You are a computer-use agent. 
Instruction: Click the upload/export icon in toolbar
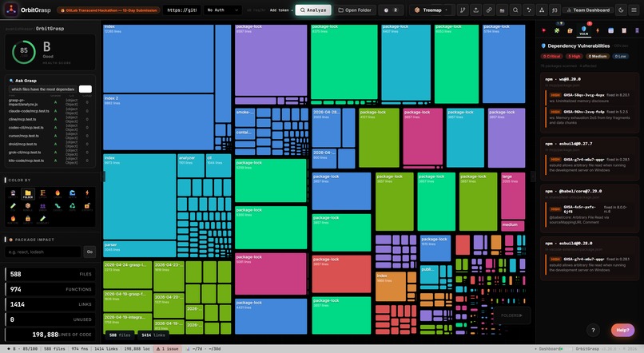(475, 10)
